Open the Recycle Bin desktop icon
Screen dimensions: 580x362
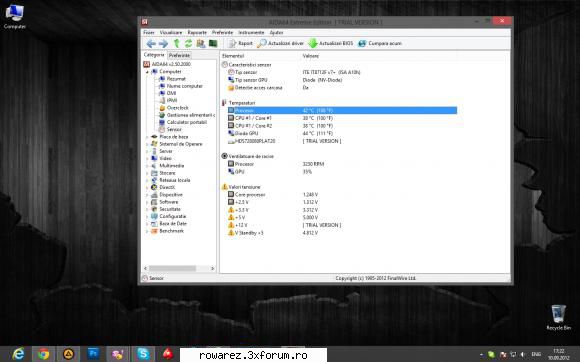click(559, 317)
